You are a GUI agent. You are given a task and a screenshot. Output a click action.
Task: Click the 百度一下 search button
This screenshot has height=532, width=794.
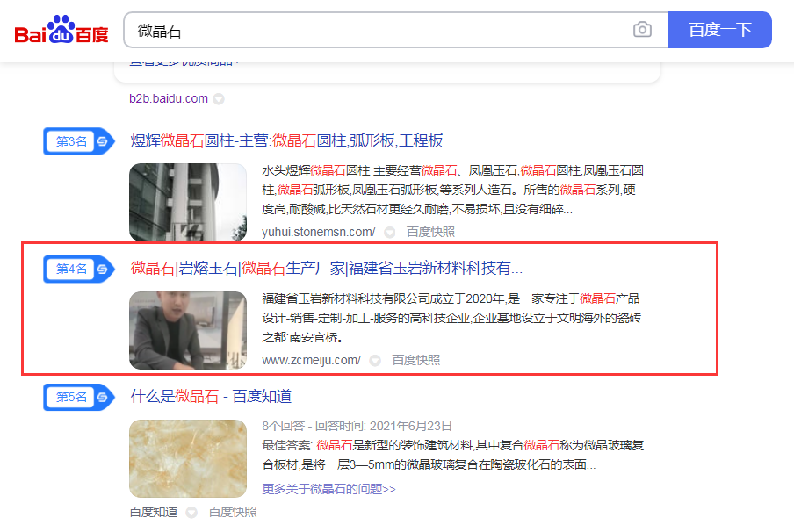click(x=719, y=30)
